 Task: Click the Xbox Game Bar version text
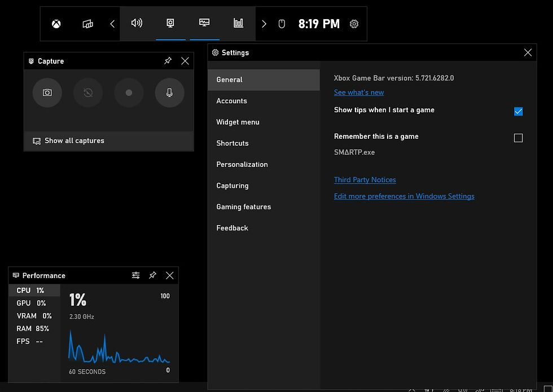click(394, 78)
